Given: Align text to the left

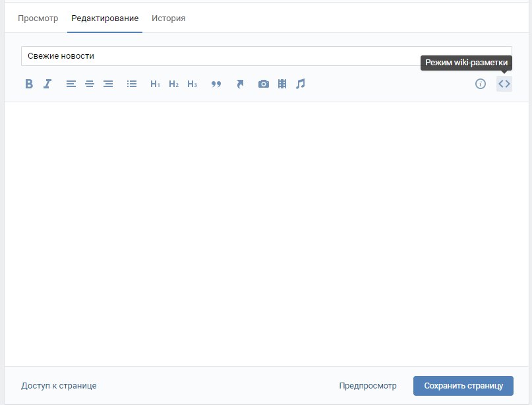Looking at the screenshot, I should click(x=71, y=84).
